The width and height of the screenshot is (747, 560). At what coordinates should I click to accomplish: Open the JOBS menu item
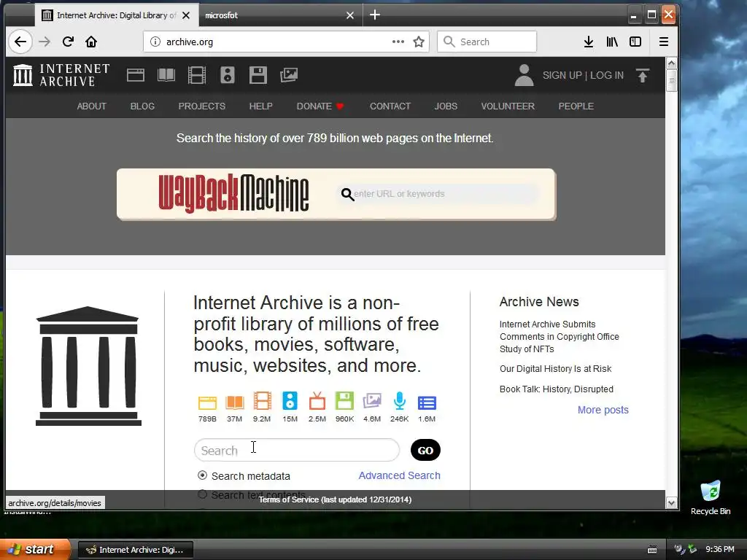click(446, 106)
